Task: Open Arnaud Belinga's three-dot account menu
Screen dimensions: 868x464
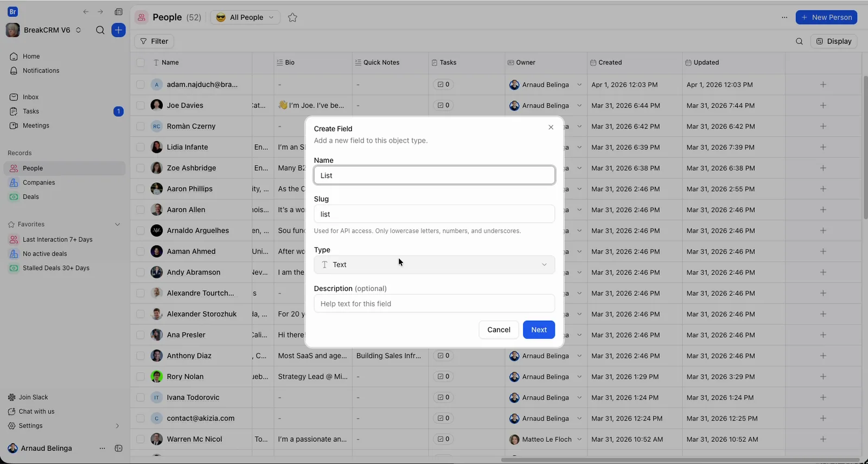Action: coord(102,449)
